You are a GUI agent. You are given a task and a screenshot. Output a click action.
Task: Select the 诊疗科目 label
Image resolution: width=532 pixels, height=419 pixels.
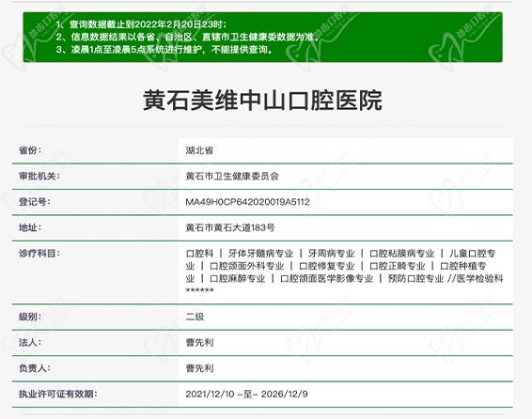click(x=39, y=254)
